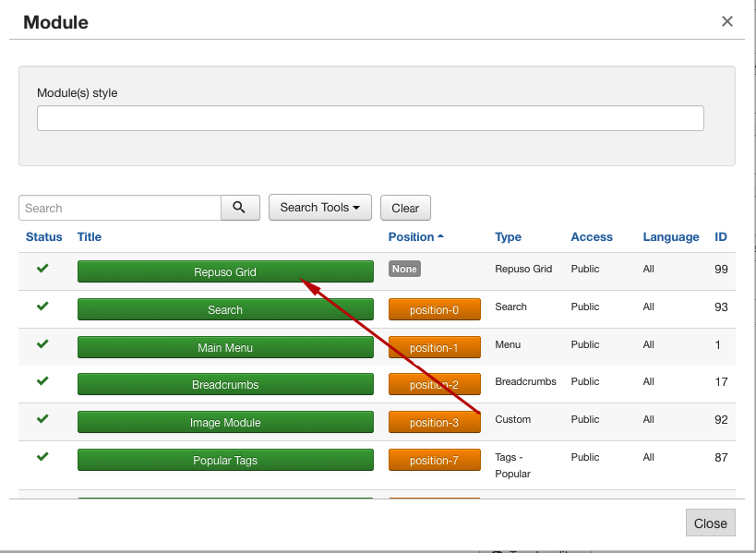
Task: Sort by ID column header
Action: pos(720,236)
